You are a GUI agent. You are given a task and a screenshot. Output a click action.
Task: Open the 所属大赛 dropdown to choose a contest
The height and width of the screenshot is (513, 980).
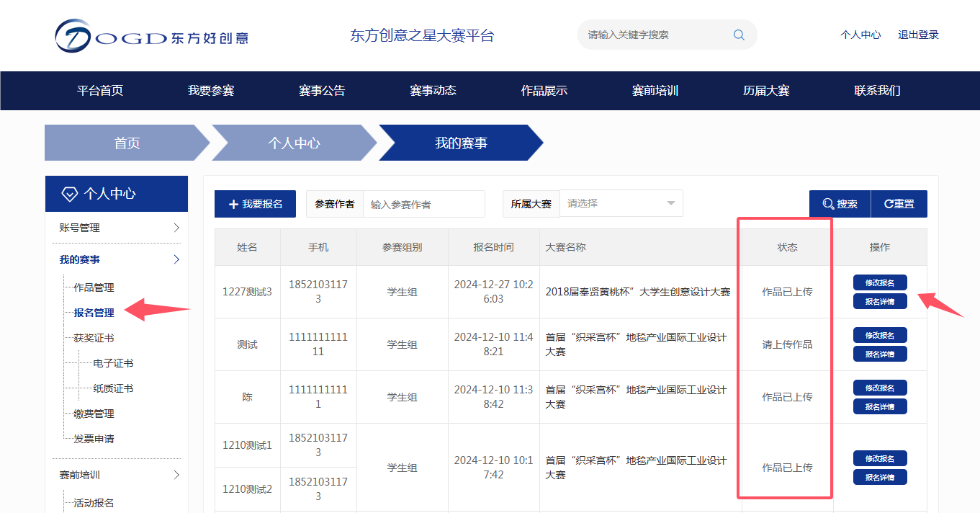(x=621, y=203)
